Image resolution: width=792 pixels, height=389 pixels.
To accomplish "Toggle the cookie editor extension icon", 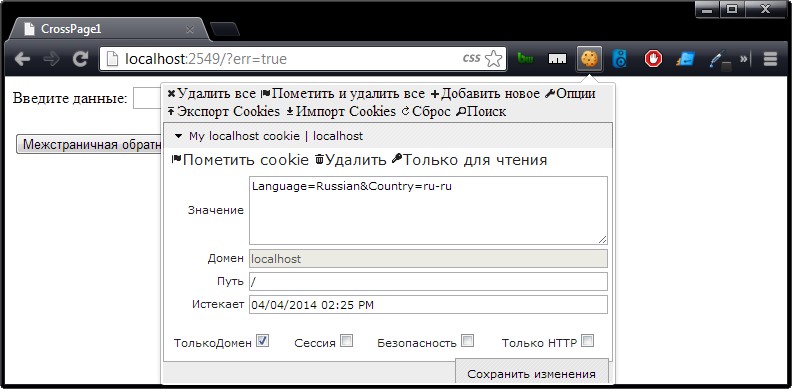I will [x=589, y=60].
